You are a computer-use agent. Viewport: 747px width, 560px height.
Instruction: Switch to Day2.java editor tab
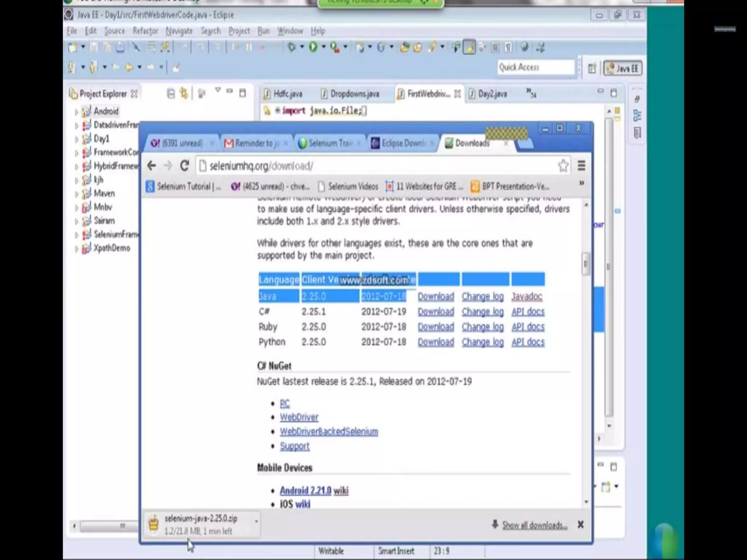point(492,94)
